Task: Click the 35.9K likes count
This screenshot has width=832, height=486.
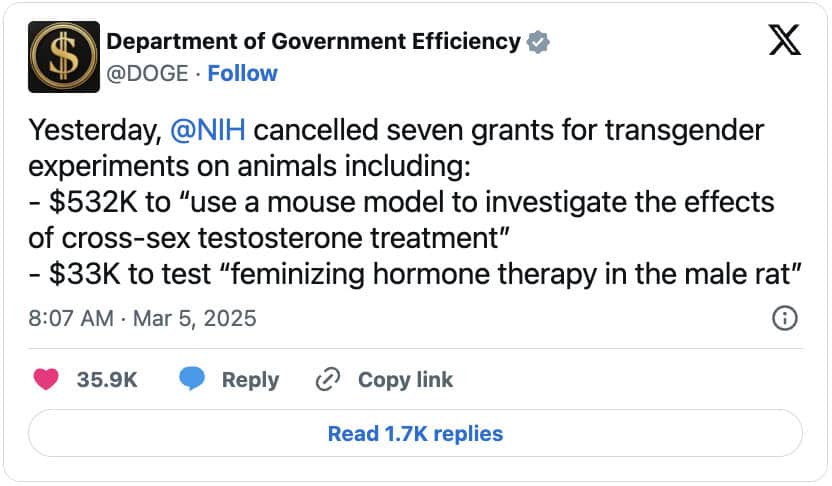Action: click(x=107, y=380)
